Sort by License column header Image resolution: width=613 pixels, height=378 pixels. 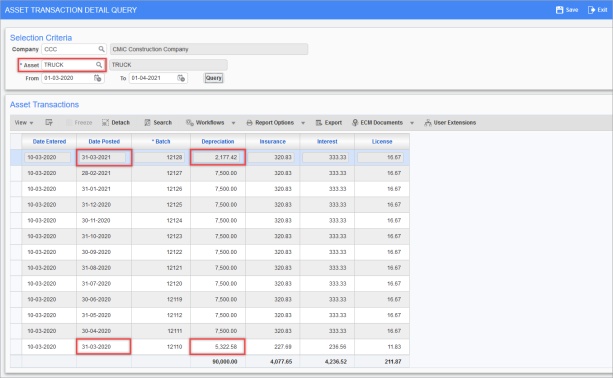[x=382, y=142]
